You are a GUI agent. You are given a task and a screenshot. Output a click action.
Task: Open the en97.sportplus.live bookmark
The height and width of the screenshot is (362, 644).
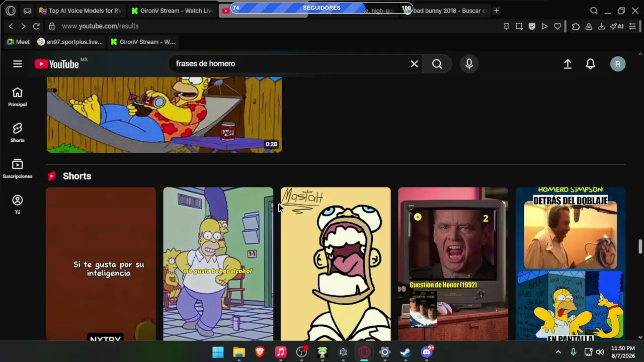(x=70, y=42)
